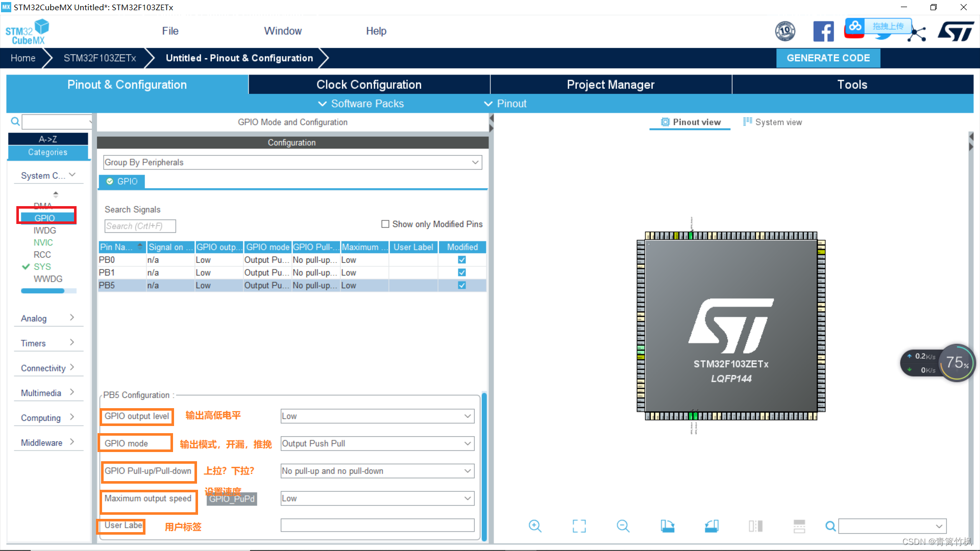Screen dimensions: 980x551
Task: Click the category search magnifier icon
Action: 15,121
